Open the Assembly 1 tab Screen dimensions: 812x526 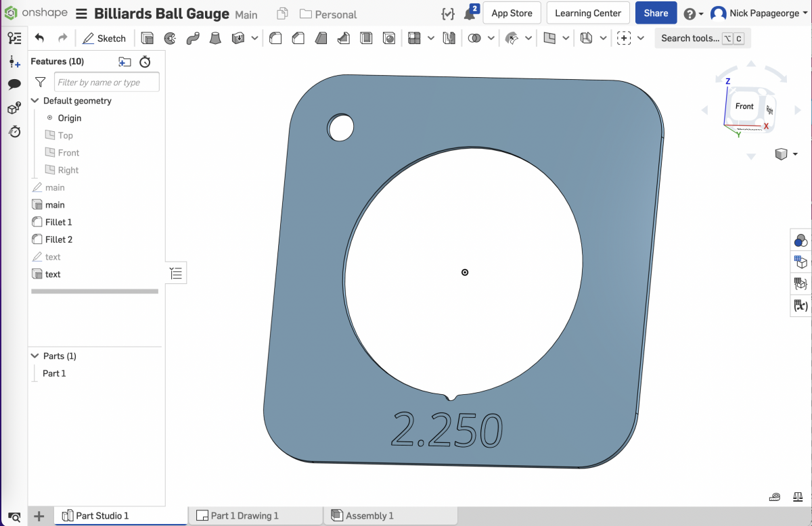pos(369,516)
